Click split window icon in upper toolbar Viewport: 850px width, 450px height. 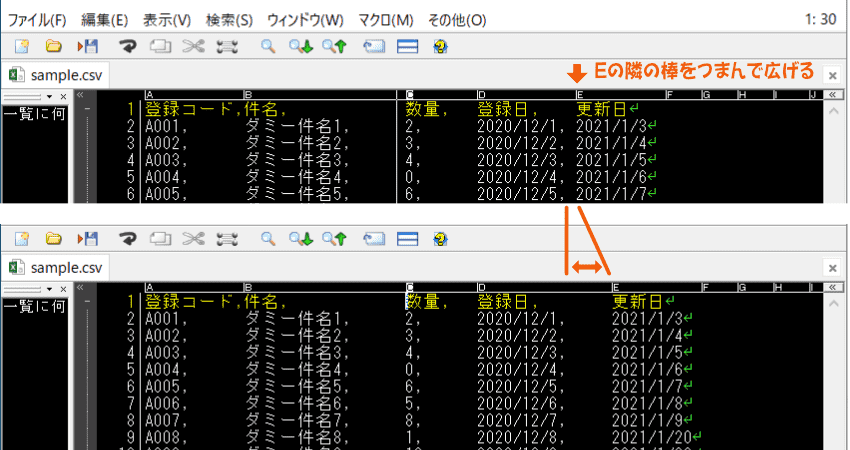408,47
